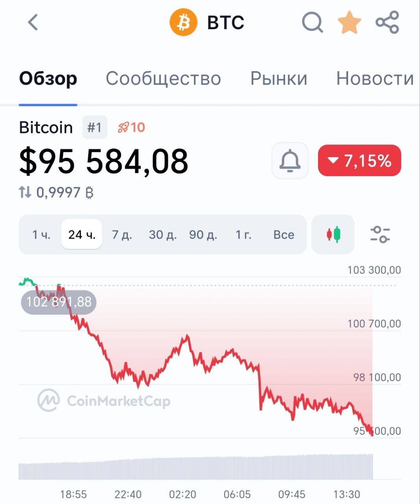The image size is (420, 504).
Task: Tap the share icon
Action: [387, 22]
